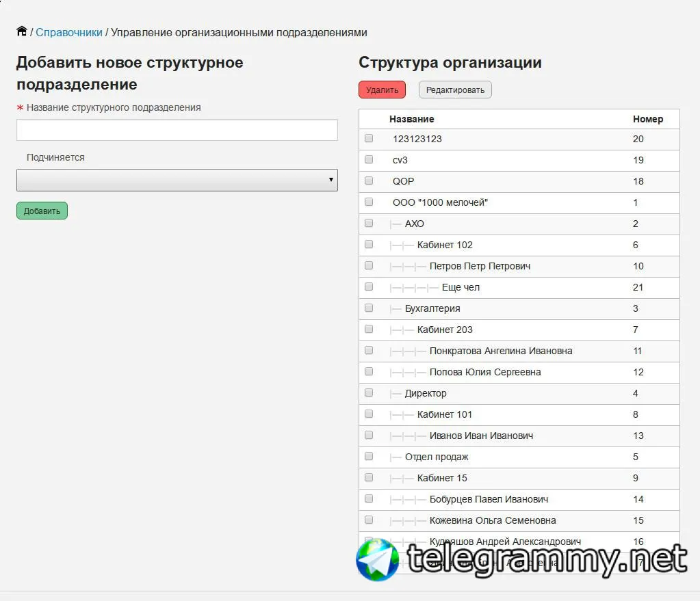Check the box for row 123123123
The width and height of the screenshot is (700, 601).
coord(369,138)
